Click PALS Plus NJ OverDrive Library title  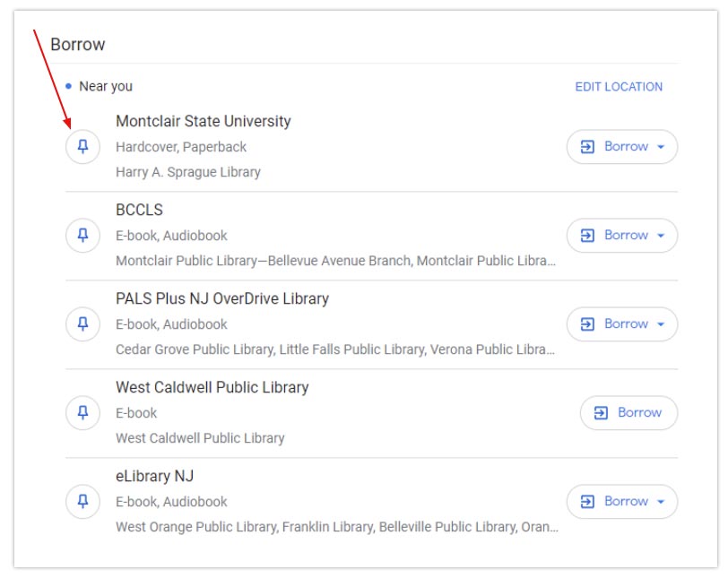click(222, 298)
